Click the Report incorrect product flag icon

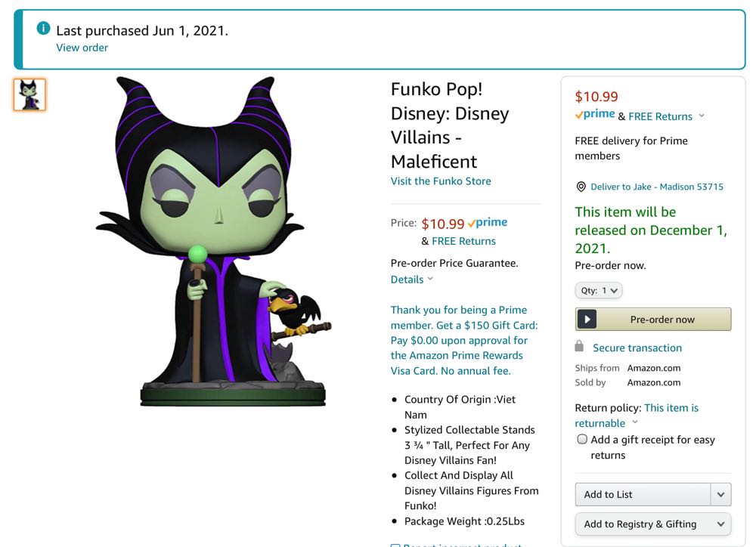pos(396,545)
